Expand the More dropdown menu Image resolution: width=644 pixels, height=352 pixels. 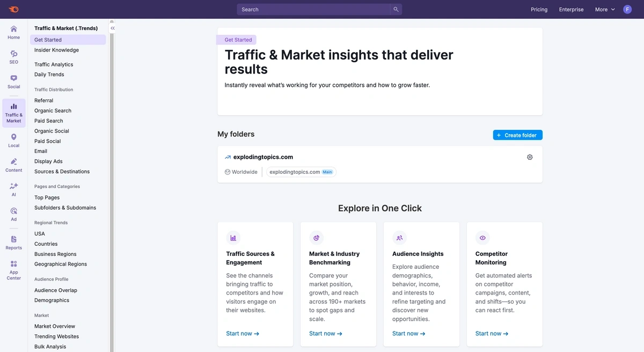click(x=605, y=9)
